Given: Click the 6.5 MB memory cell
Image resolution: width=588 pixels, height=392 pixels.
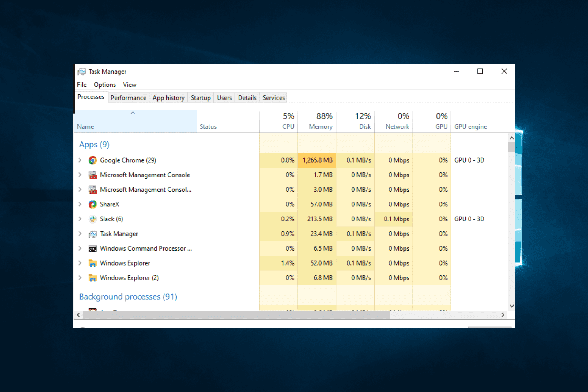Looking at the screenshot, I should (x=317, y=248).
